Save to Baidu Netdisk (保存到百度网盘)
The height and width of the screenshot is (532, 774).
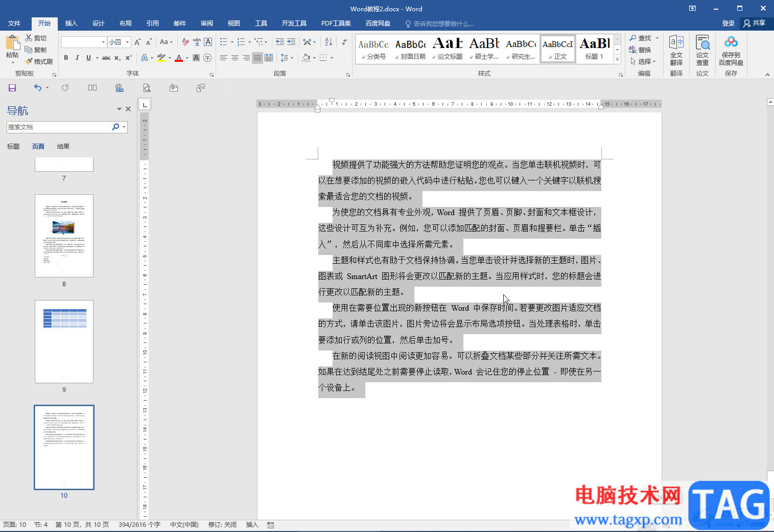tap(731, 50)
